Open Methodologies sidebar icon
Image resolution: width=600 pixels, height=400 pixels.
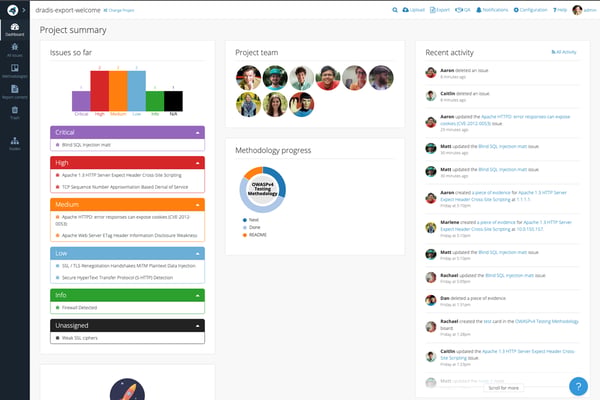[x=15, y=71]
